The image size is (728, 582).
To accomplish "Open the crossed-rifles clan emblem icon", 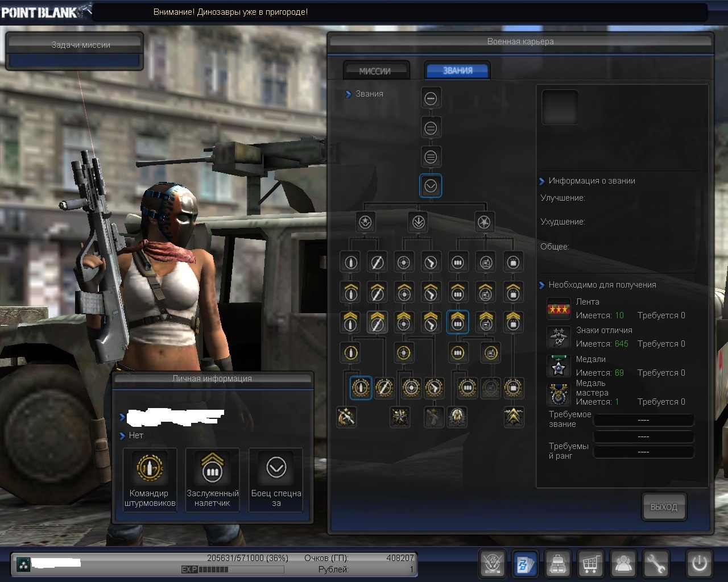I will point(493,564).
